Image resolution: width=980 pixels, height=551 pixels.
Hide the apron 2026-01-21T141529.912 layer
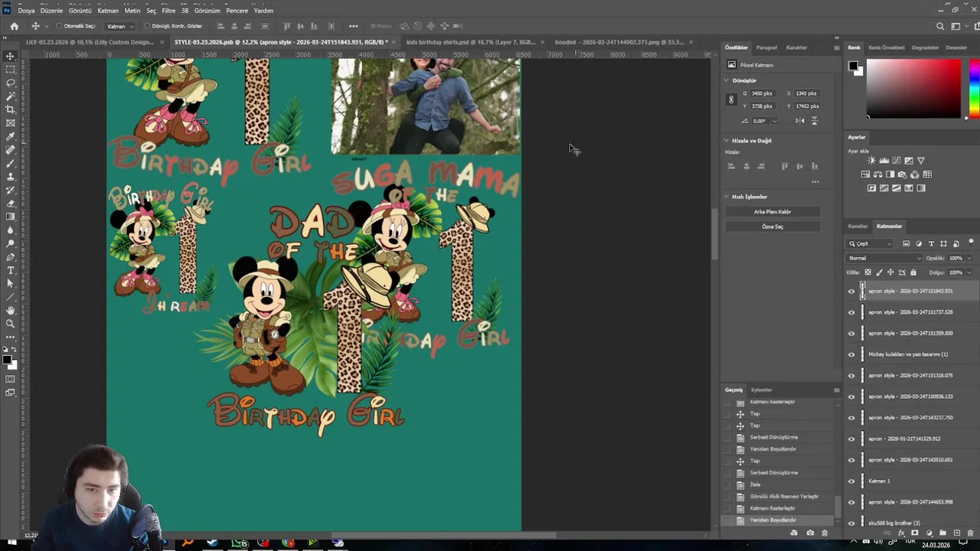click(851, 439)
